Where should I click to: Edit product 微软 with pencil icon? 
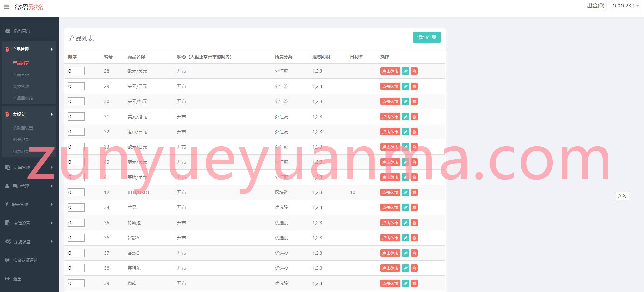405,283
